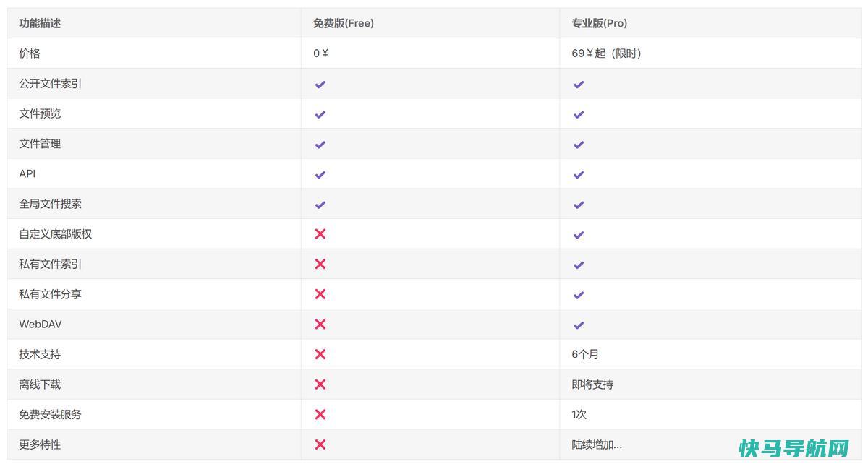Image resolution: width=868 pixels, height=464 pixels.
Task: Click the red cross for 更多特性
Action: (x=320, y=444)
